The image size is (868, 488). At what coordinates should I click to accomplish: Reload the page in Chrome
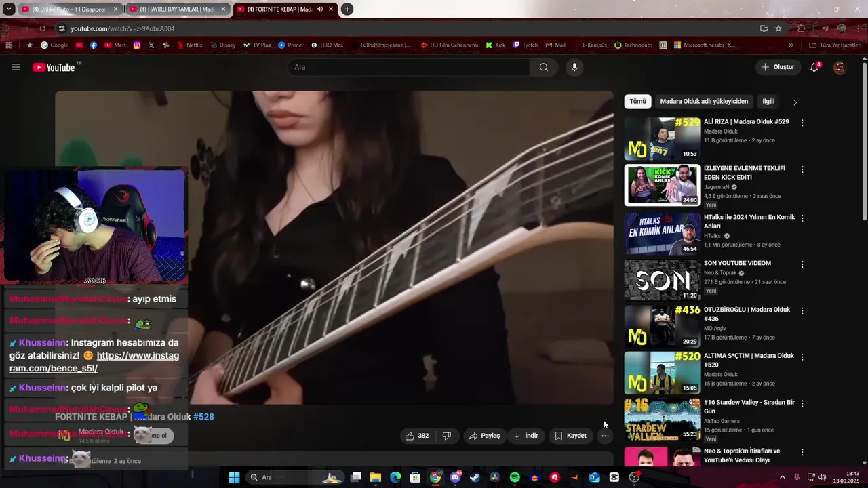point(43,28)
